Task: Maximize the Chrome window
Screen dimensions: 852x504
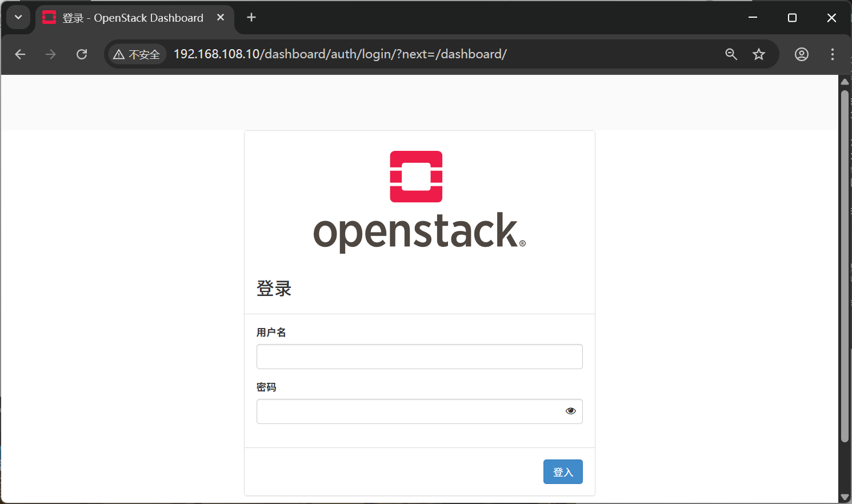Action: point(792,18)
